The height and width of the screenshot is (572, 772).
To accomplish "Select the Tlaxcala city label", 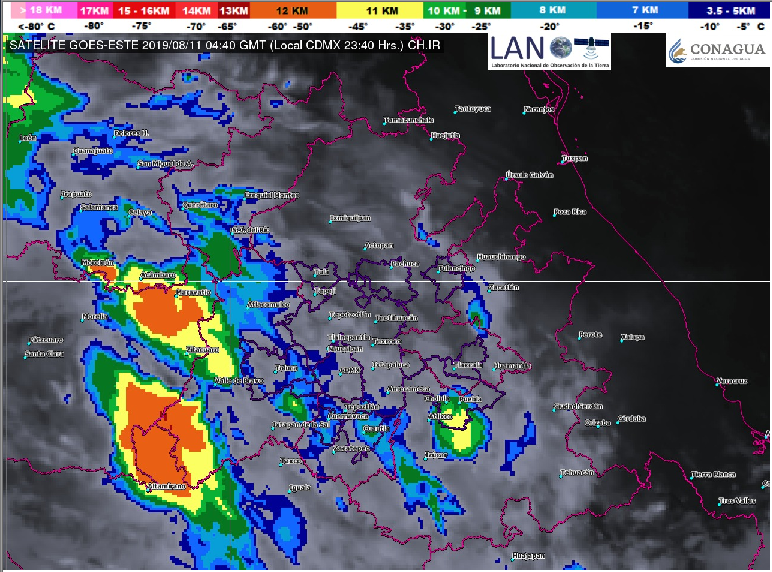I will click(468, 365).
